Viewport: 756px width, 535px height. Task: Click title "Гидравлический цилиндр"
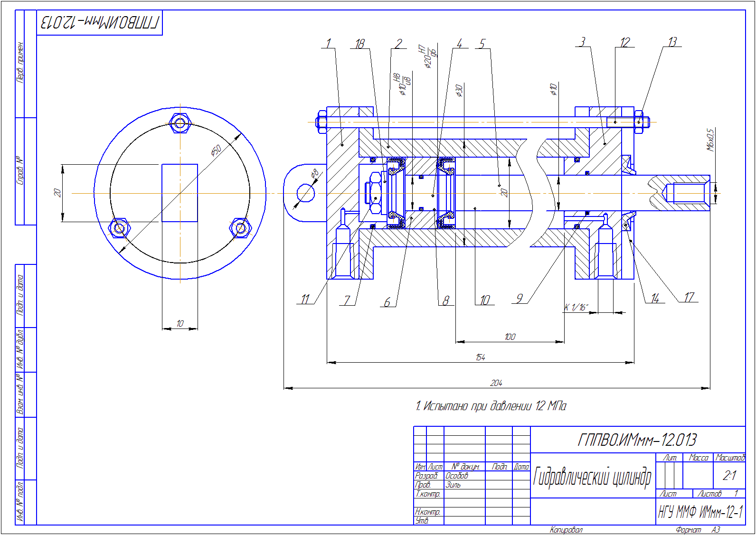pyautogui.click(x=592, y=477)
